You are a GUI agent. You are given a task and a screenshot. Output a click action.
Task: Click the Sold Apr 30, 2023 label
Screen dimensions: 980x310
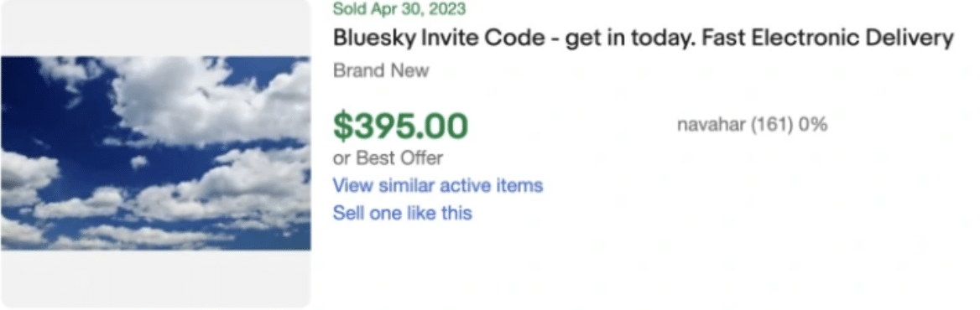pos(399,8)
